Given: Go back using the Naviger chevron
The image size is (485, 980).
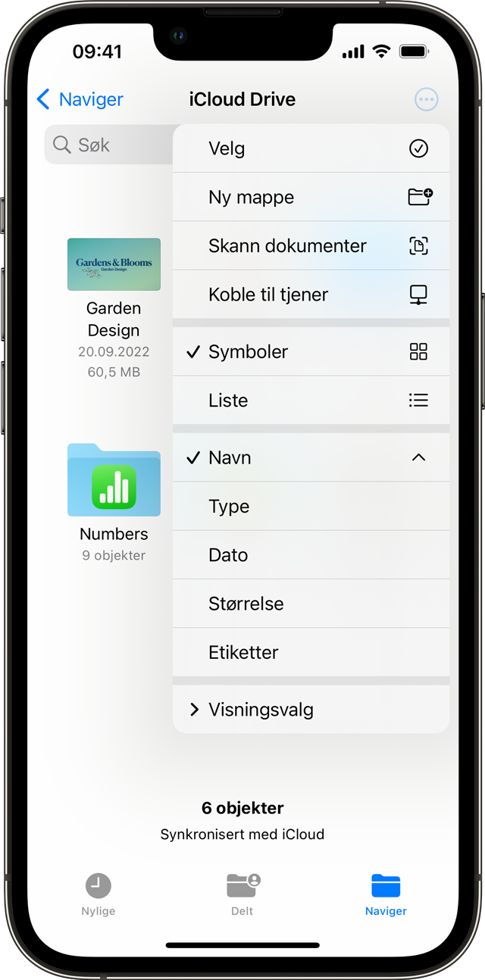Looking at the screenshot, I should [80, 99].
